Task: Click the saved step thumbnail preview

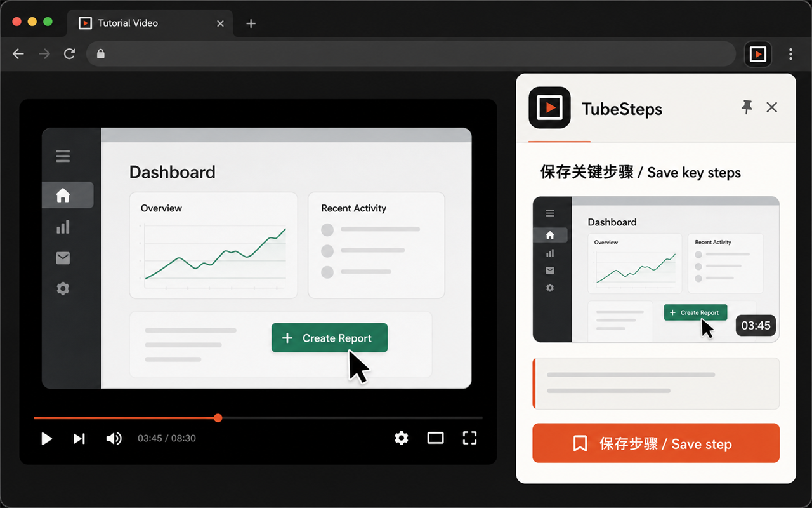Action: pos(656,269)
